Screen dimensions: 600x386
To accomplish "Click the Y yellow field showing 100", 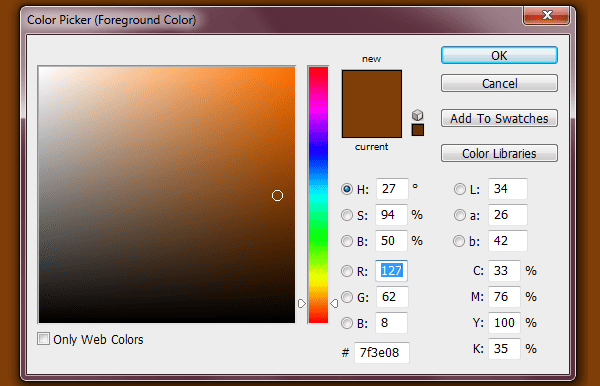I will 504,322.
